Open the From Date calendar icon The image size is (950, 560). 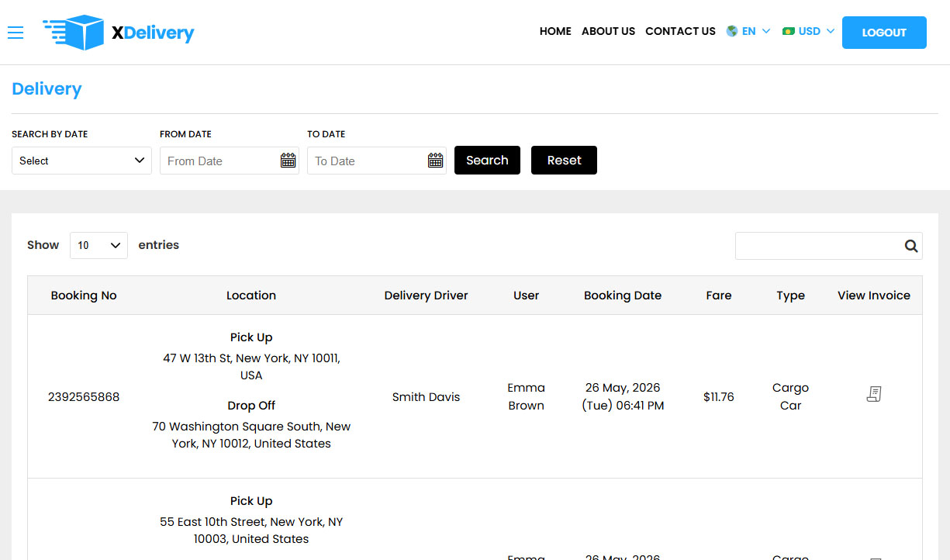click(x=288, y=161)
